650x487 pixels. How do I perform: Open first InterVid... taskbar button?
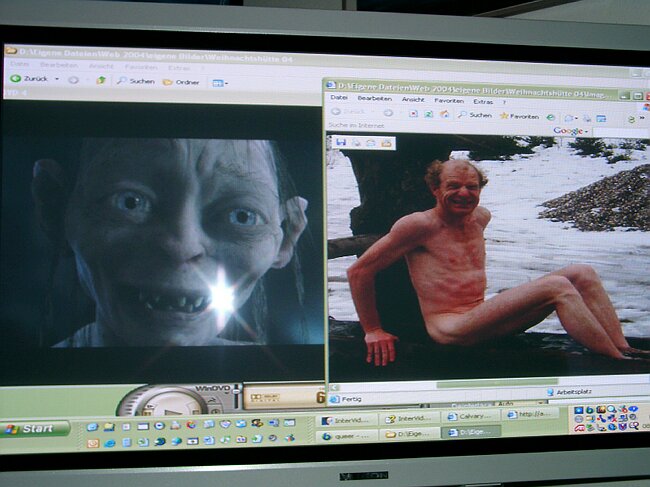(x=346, y=420)
